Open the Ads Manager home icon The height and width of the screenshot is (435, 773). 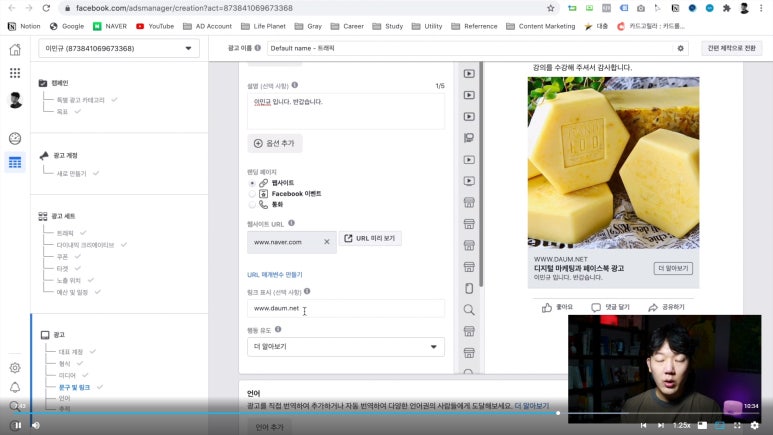(x=15, y=49)
